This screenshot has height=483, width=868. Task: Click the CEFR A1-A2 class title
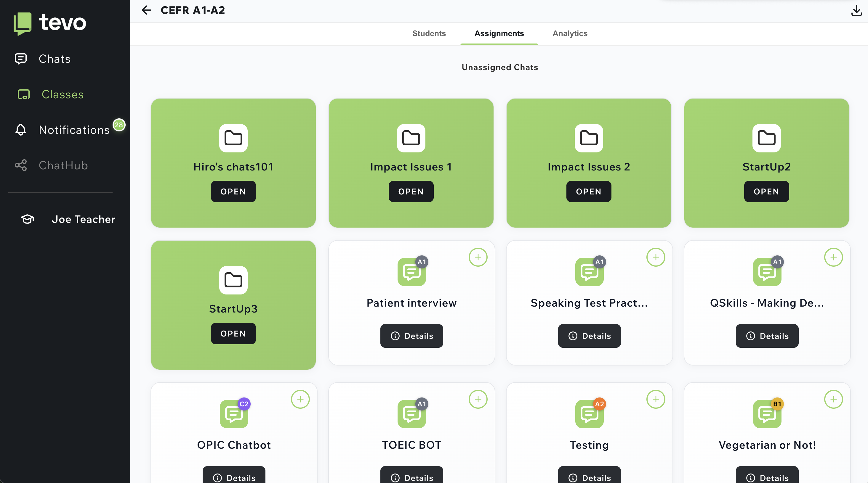coord(193,10)
